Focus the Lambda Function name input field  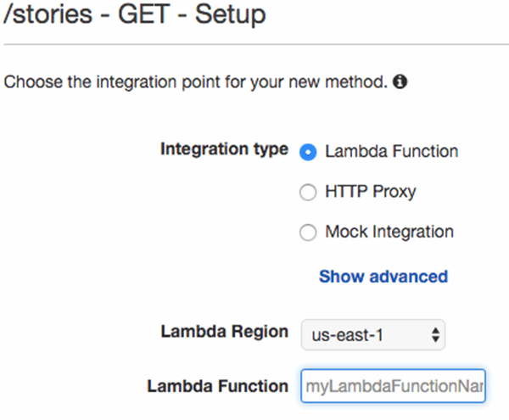pos(393,387)
